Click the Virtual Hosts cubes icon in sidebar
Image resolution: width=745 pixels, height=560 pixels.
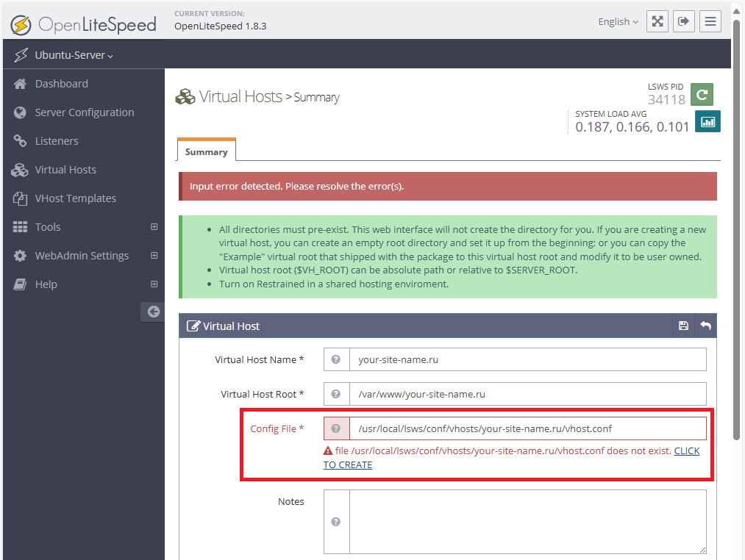click(x=20, y=170)
